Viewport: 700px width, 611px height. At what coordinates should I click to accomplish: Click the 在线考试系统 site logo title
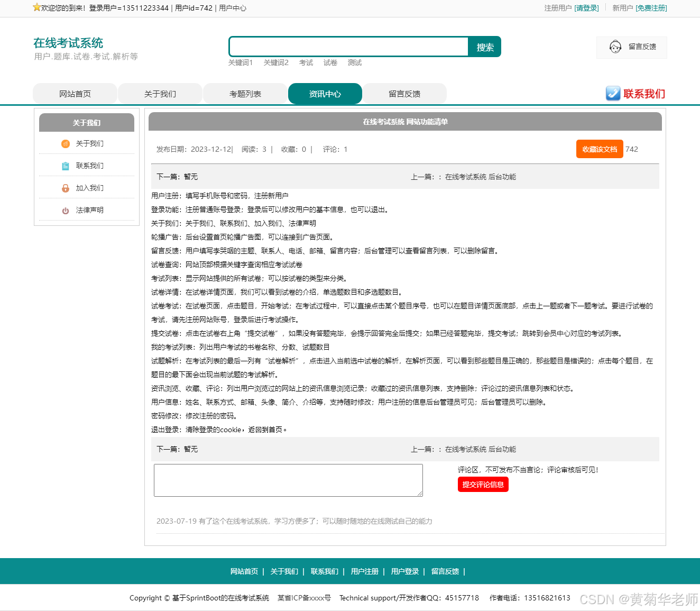(x=68, y=43)
